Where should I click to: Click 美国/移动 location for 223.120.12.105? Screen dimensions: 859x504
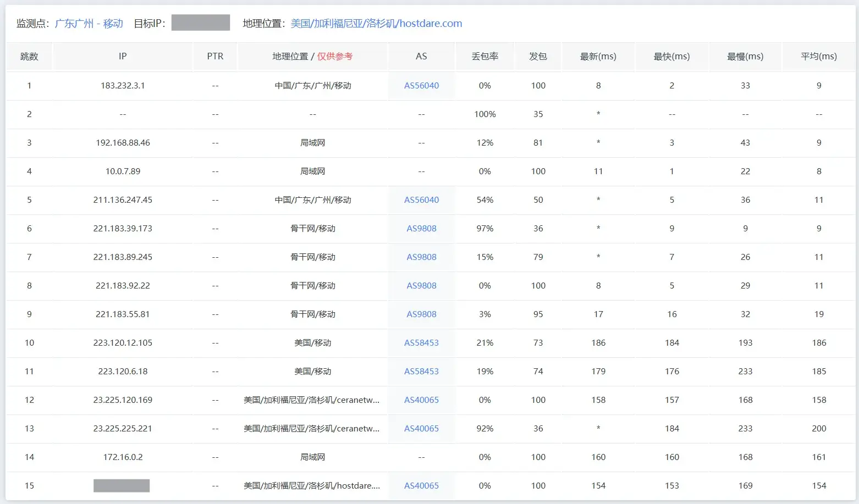pyautogui.click(x=312, y=343)
